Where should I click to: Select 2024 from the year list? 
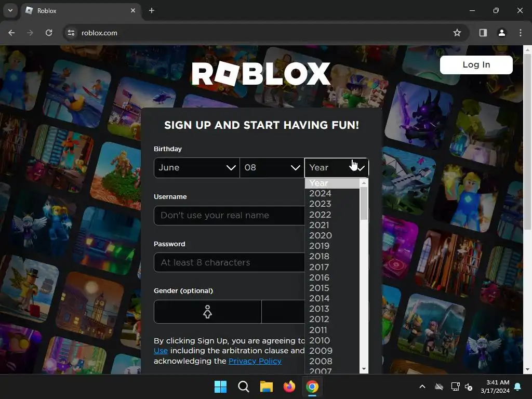coord(332,193)
